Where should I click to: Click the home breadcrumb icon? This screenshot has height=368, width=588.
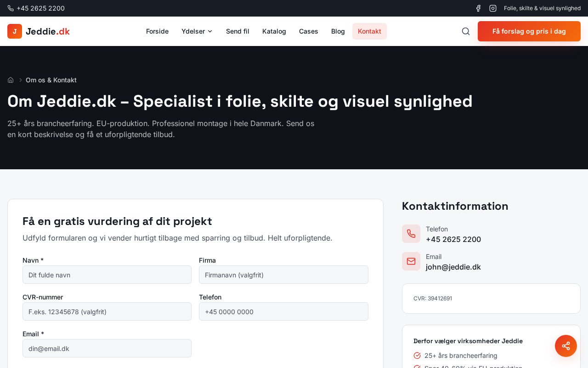point(11,80)
